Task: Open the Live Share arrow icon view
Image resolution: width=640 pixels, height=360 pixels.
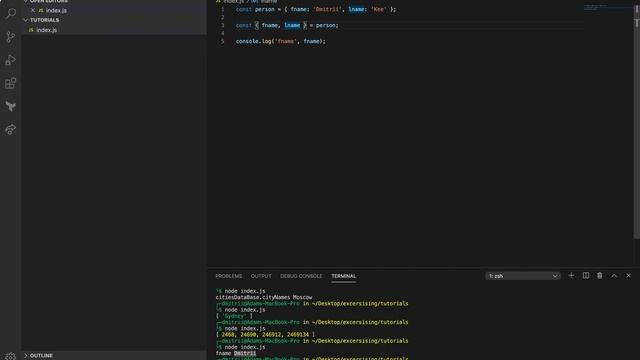Action: pos(11,129)
